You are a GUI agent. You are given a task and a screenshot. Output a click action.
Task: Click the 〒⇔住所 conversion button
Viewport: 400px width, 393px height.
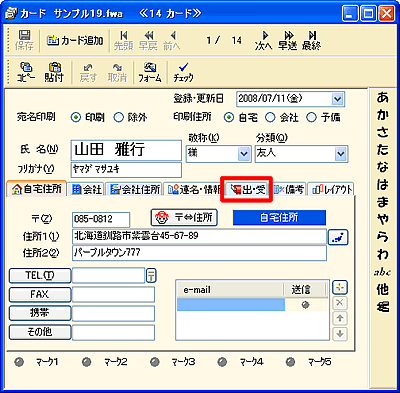(184, 218)
